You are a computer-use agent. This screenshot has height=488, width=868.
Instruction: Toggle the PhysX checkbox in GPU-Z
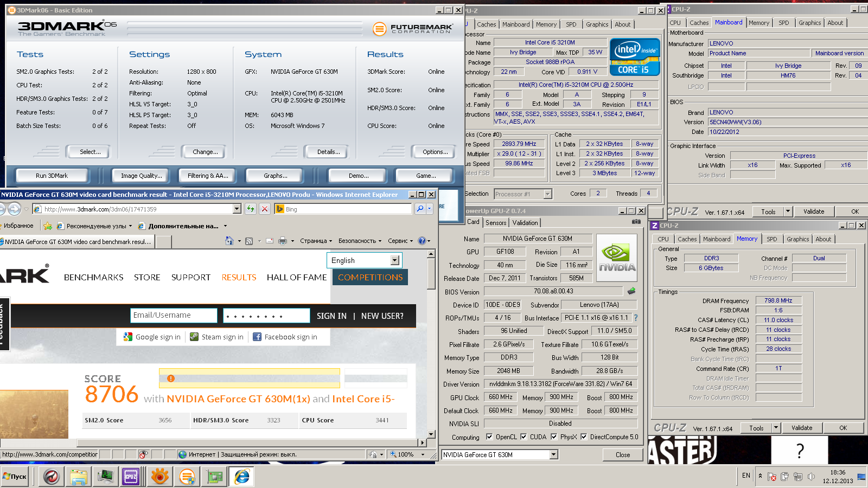(554, 436)
